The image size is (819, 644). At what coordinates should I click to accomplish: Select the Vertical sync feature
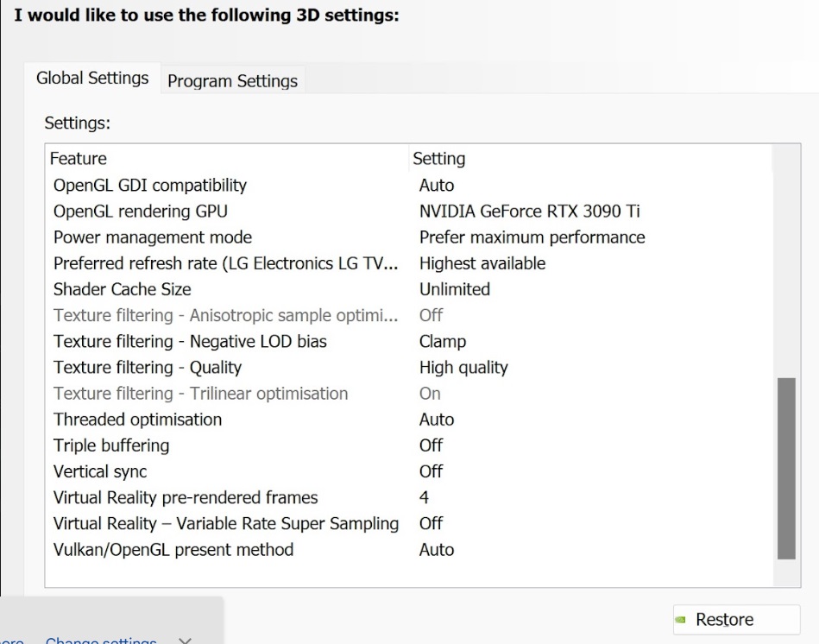(x=100, y=471)
